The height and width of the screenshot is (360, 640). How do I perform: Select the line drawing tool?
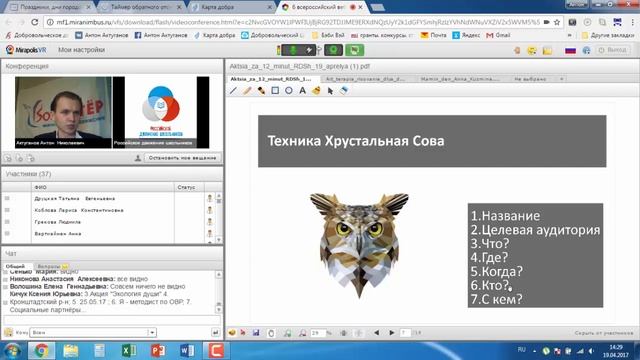point(233,91)
